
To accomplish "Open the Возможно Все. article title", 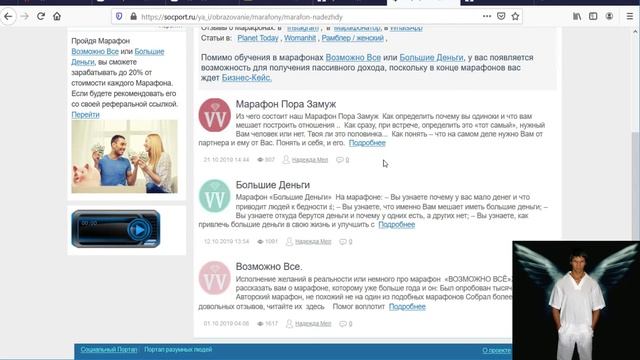I will click(x=269, y=267).
